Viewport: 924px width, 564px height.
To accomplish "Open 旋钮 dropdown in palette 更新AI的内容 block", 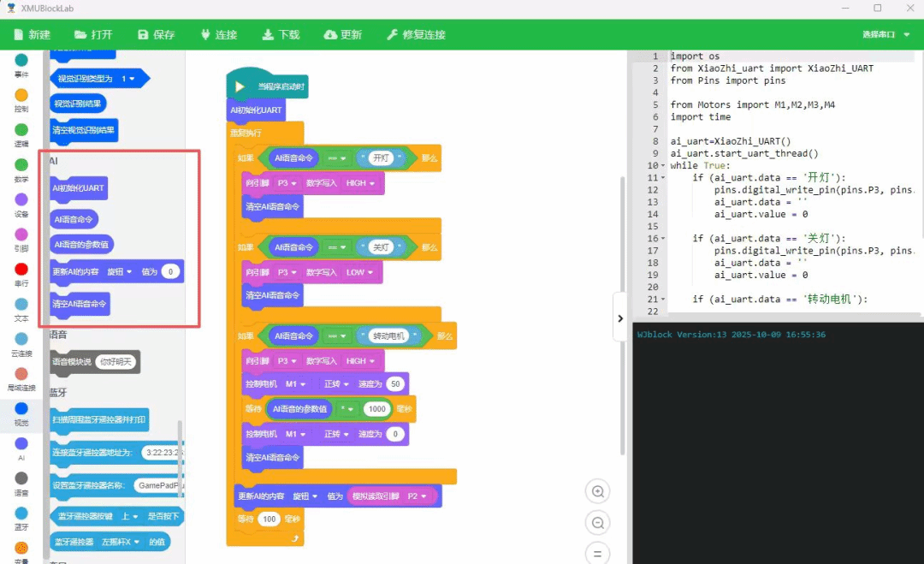I will (120, 272).
